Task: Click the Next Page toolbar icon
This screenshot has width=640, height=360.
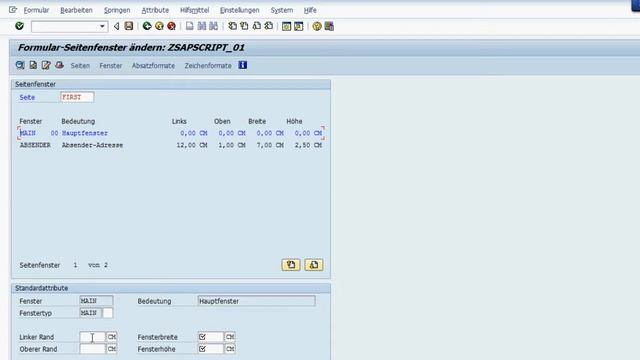Action: 256,26
